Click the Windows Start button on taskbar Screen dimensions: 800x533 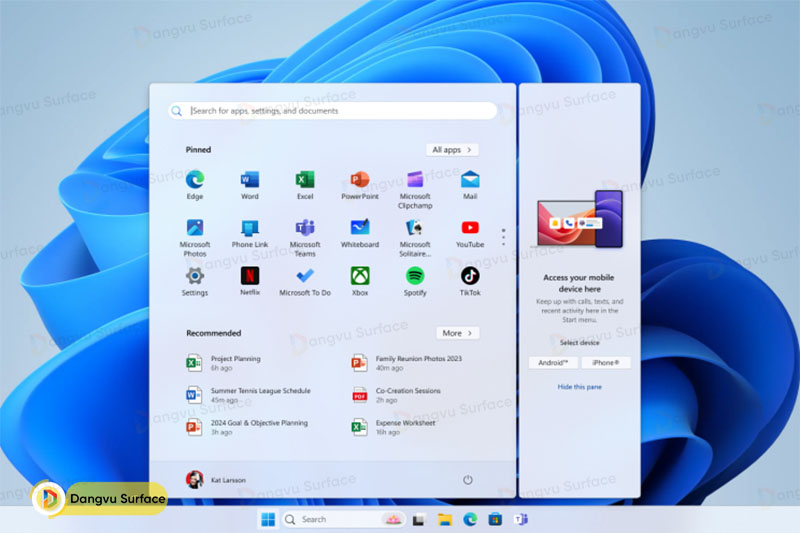[x=268, y=520]
